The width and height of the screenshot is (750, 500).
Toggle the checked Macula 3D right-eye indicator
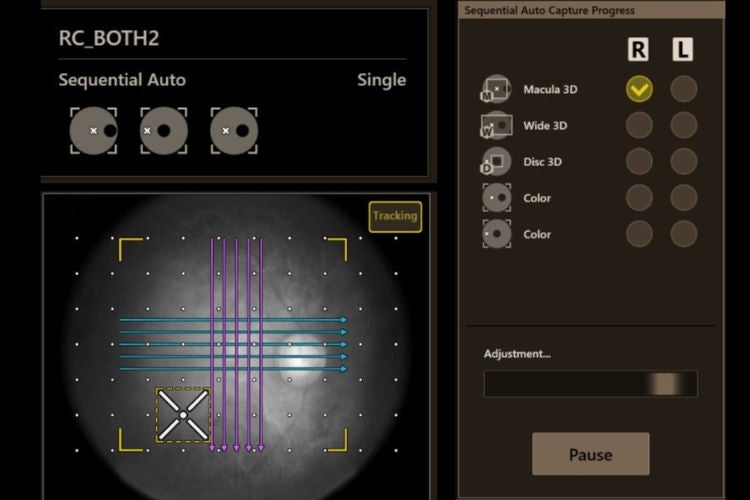(x=639, y=89)
